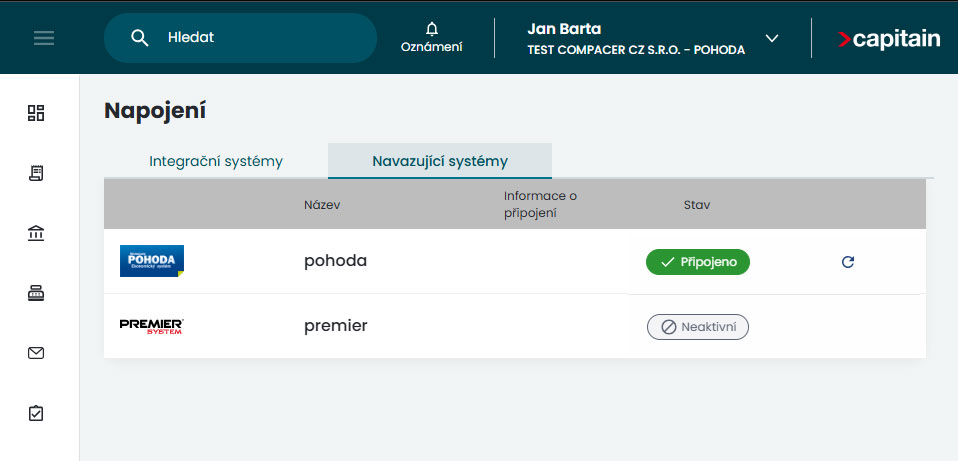Open the hamburger menu
The image size is (958, 461).
point(44,38)
